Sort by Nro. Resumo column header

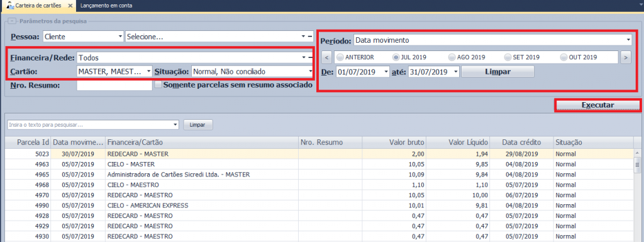tap(330, 142)
